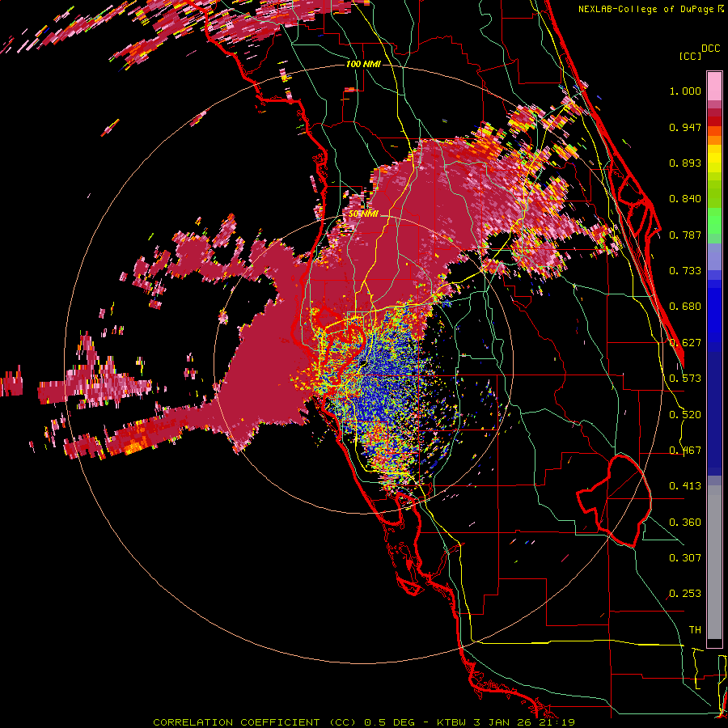This screenshot has width=728, height=728.
Task: Click the gray lower segment of the color bar
Action: pos(714,562)
